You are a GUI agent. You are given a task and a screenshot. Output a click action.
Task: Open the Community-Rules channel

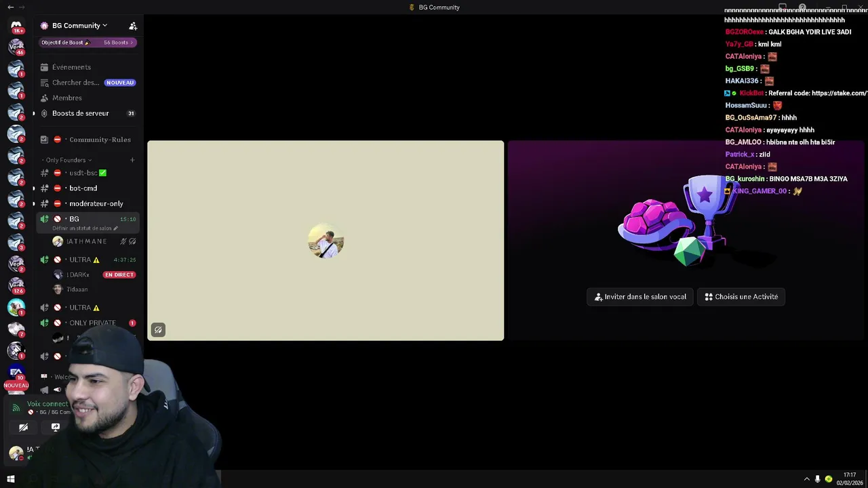[x=88, y=140]
